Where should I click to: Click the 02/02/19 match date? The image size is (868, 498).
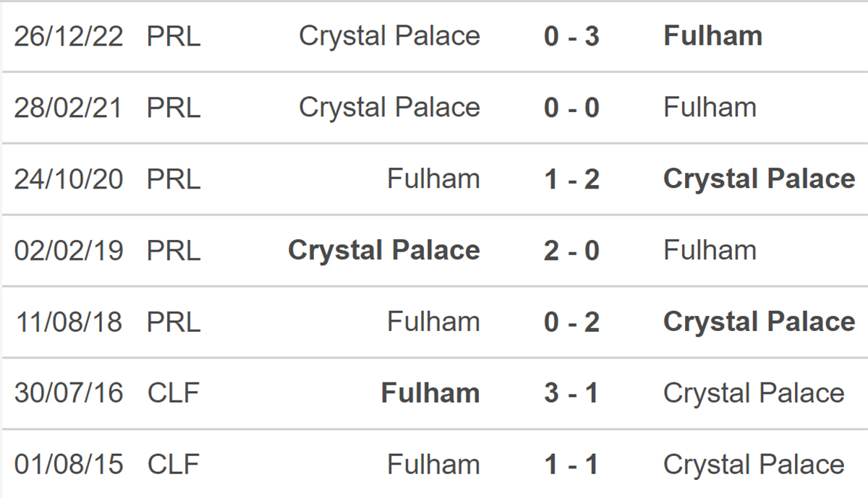point(69,251)
